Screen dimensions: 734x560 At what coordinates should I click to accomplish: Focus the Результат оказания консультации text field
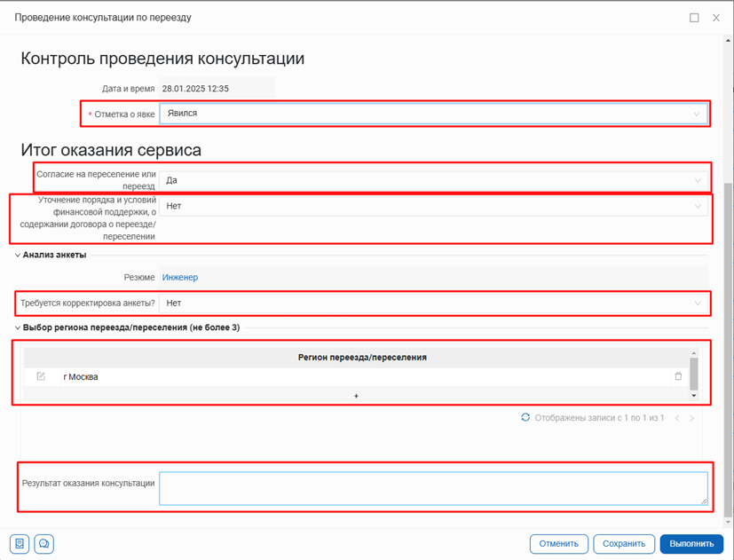pyautogui.click(x=433, y=488)
